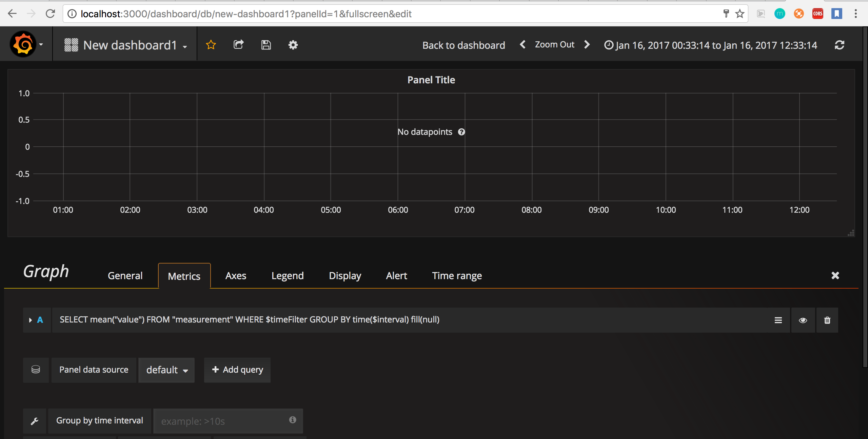Click the Add query button
Viewport: 868px width, 439px height.
pos(237,370)
